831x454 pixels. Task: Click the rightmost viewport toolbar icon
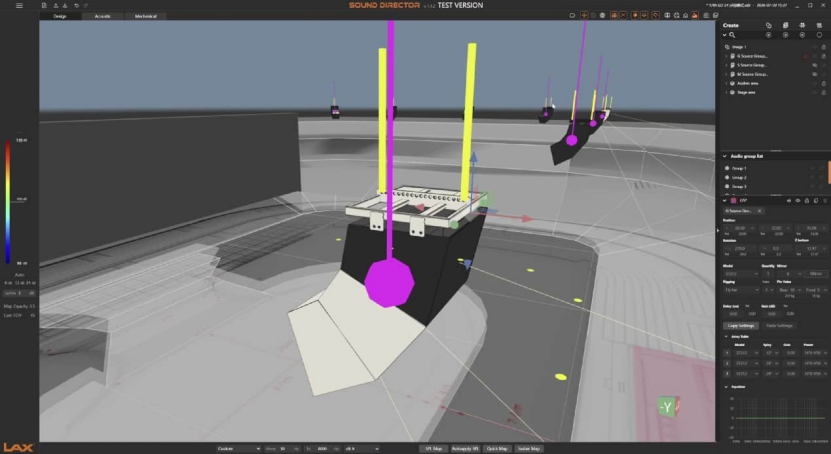click(x=715, y=15)
